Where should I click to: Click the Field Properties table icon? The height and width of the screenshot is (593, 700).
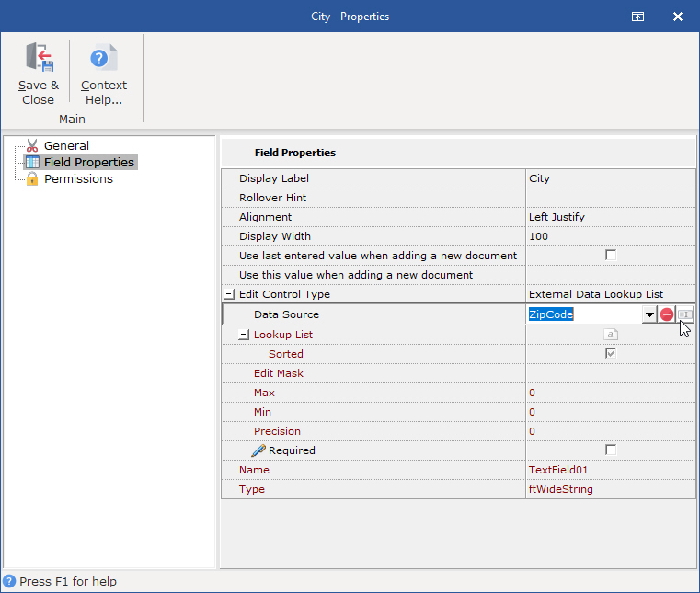(x=32, y=162)
